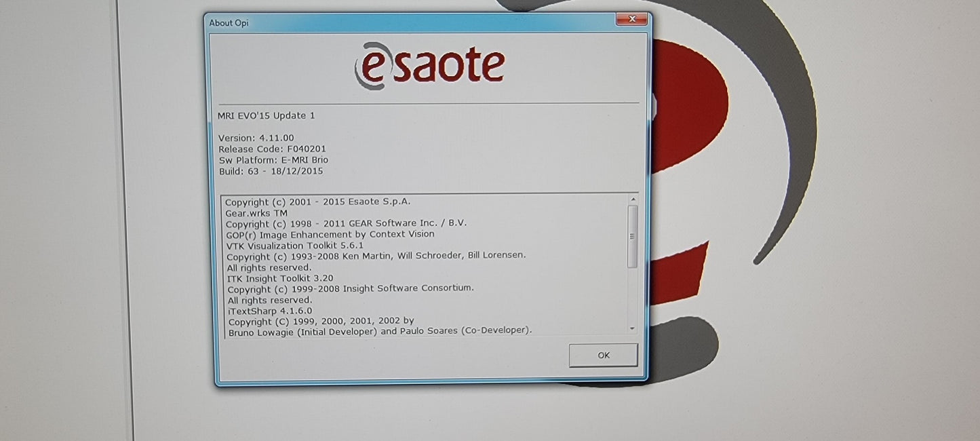Click the Version: 4.11.00 line

pyautogui.click(x=256, y=138)
